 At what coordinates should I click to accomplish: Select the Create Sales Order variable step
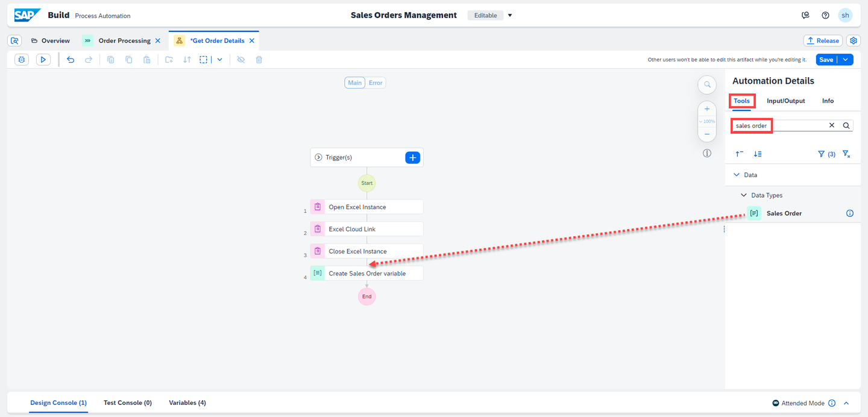[x=366, y=273]
